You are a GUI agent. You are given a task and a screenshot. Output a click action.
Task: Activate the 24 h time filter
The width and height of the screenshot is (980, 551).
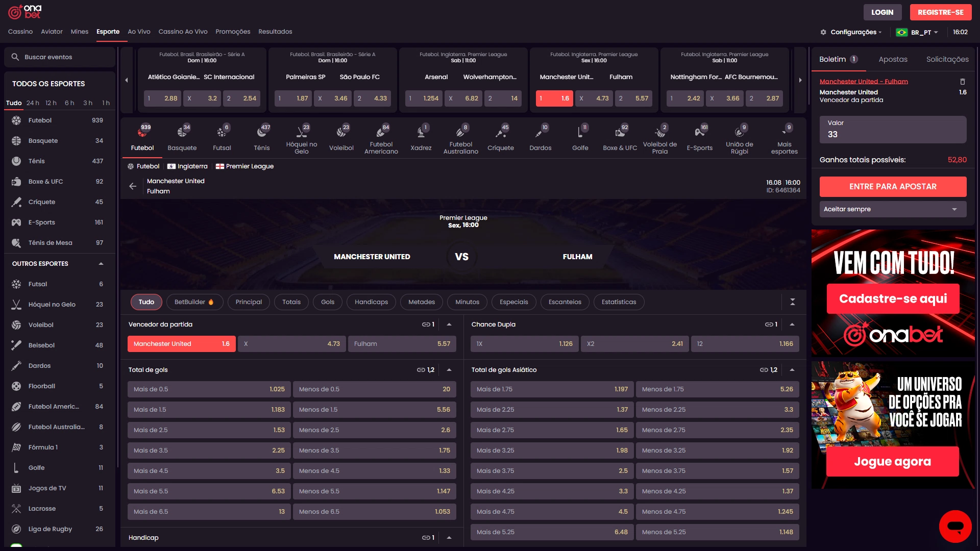[33, 103]
